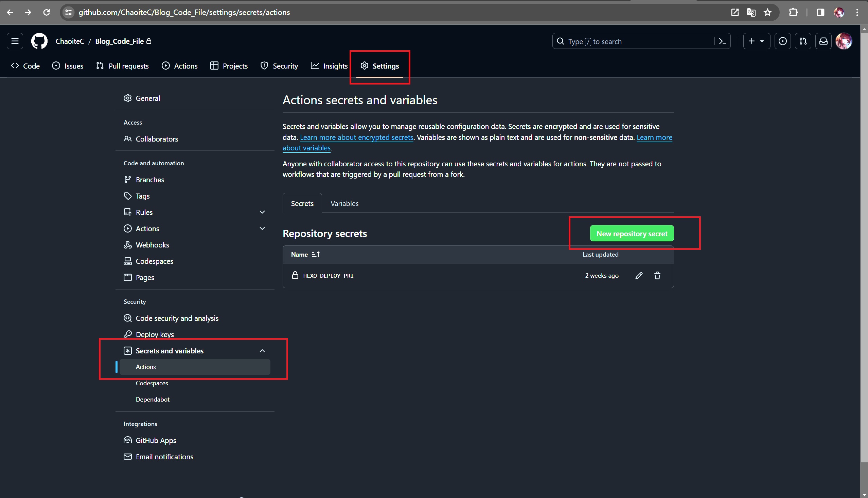This screenshot has height=498, width=868.
Task: Open Chrome profile avatar
Action: (838, 12)
